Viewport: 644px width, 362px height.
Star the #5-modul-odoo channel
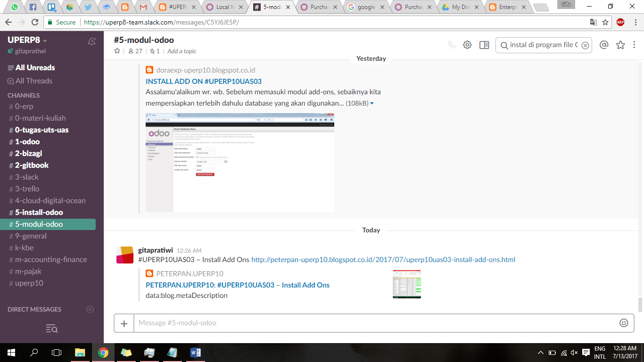(117, 51)
